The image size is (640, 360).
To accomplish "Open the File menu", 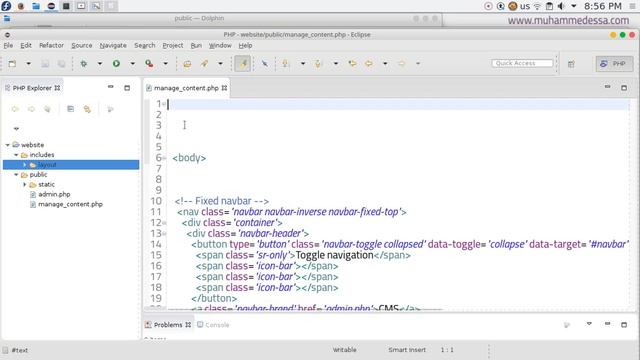I will click(x=8, y=45).
